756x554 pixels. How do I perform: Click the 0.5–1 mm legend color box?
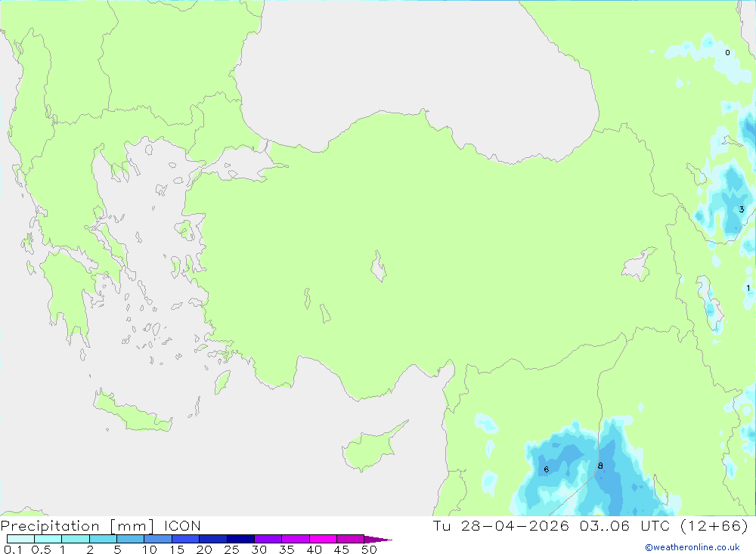point(48,539)
